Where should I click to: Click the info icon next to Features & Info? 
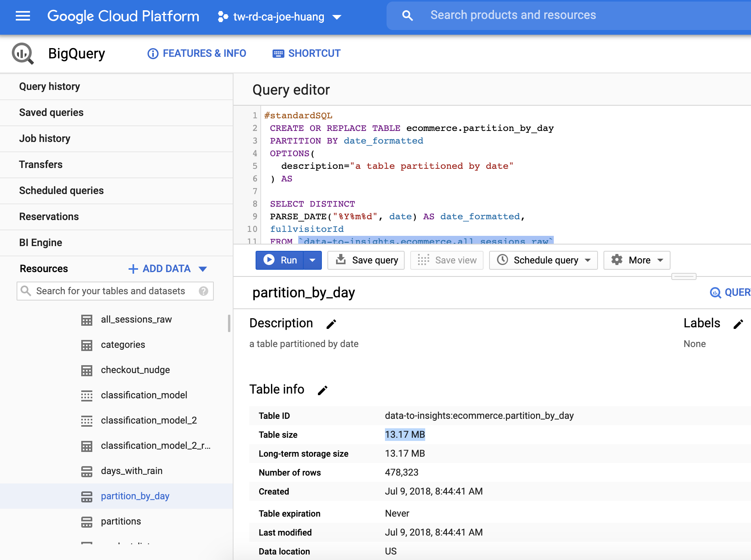[x=153, y=54]
